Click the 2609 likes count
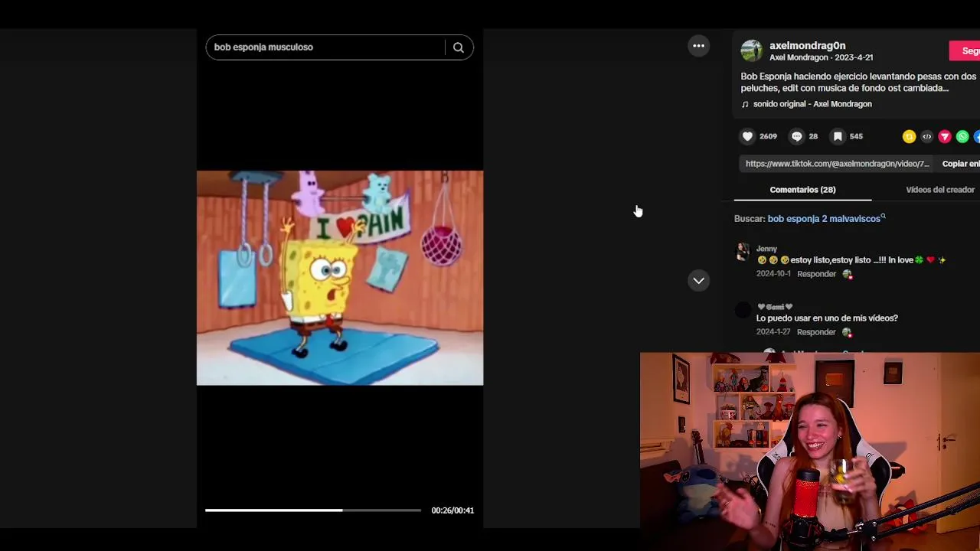This screenshot has height=551, width=980. pos(768,136)
